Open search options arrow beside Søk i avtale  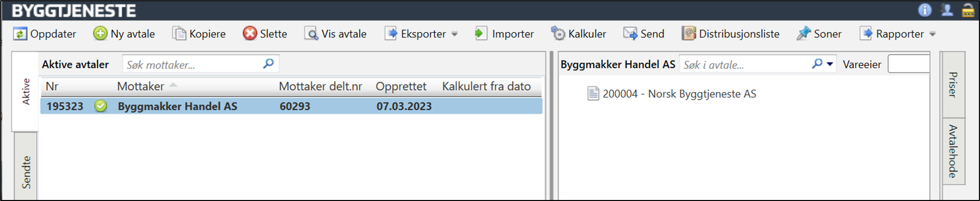point(830,64)
